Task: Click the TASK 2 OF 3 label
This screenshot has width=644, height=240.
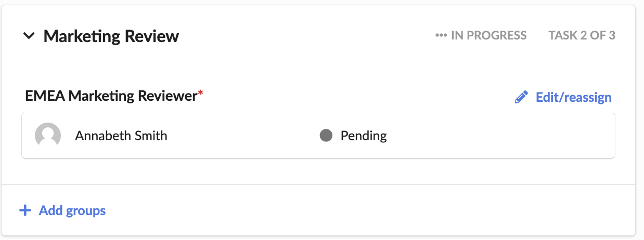Action: coord(582,36)
